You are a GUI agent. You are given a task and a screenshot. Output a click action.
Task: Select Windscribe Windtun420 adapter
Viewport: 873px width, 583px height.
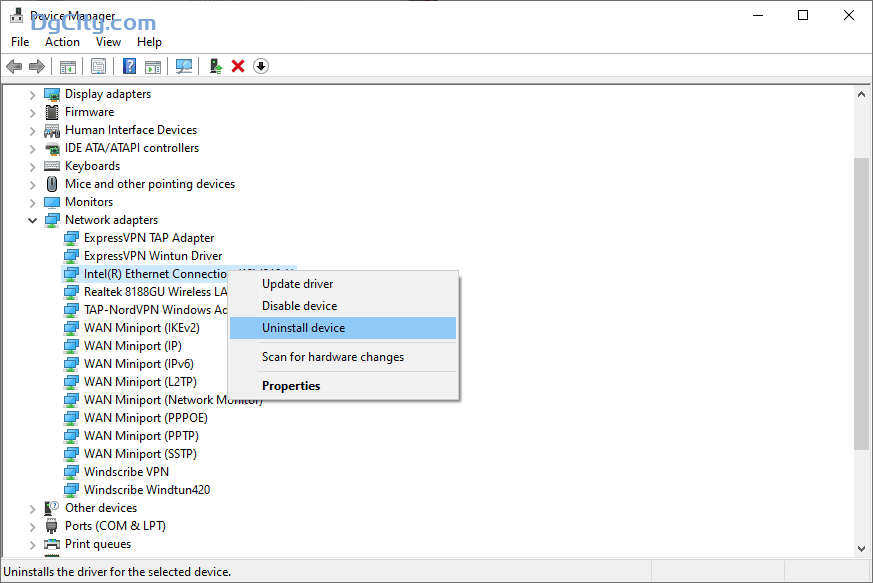click(x=147, y=490)
